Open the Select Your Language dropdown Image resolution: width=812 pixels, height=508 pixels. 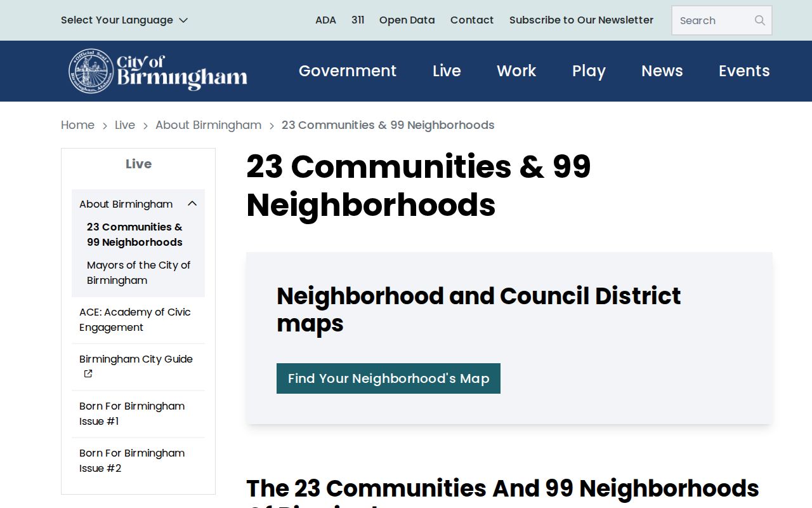click(124, 20)
